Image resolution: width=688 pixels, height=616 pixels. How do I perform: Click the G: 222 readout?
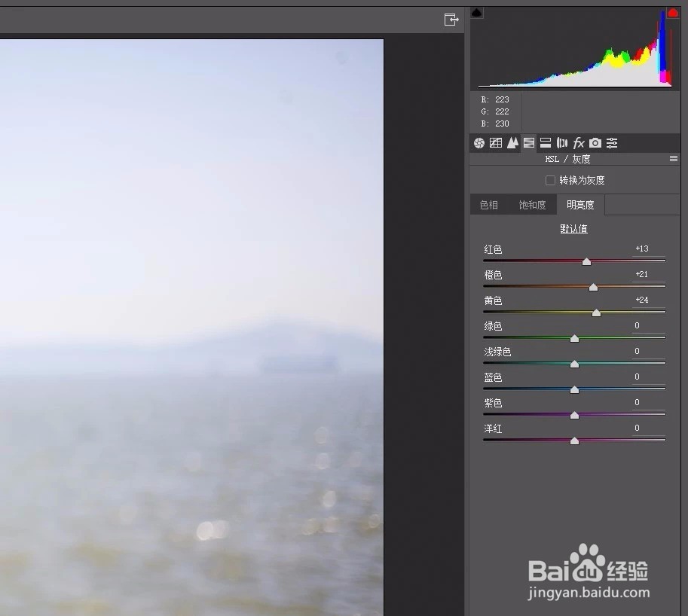pyautogui.click(x=495, y=111)
